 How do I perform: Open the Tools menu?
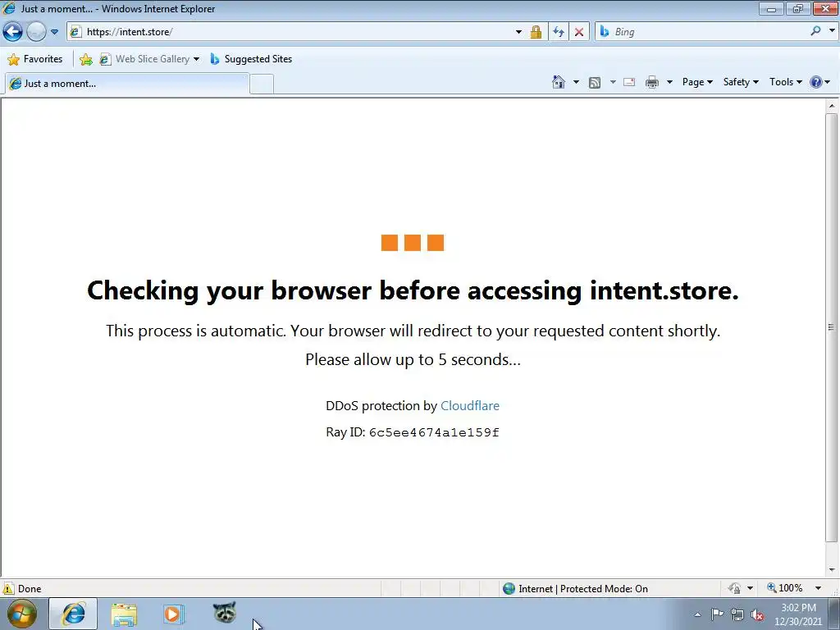[x=786, y=82]
